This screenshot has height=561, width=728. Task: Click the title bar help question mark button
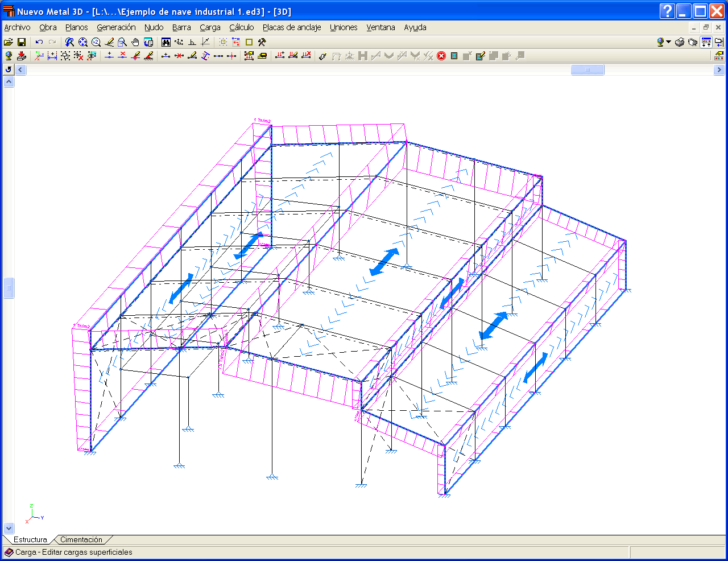668,11
